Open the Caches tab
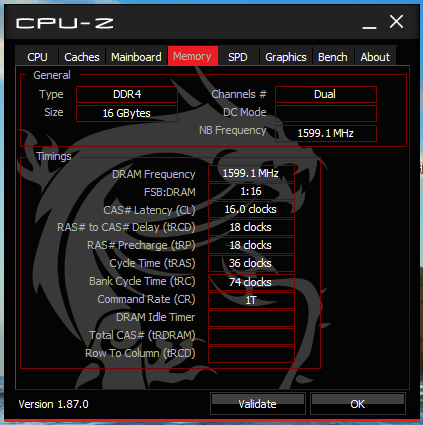The height and width of the screenshot is (425, 423). pos(82,56)
